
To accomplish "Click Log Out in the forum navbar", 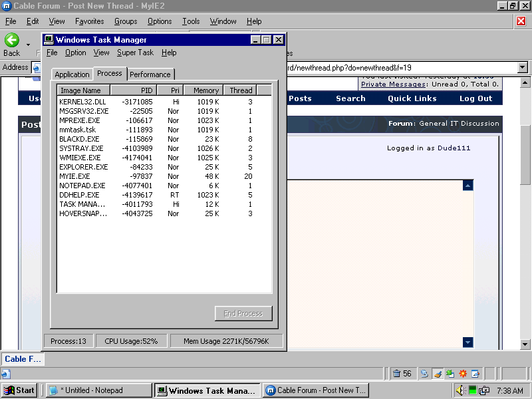I will pyautogui.click(x=475, y=98).
